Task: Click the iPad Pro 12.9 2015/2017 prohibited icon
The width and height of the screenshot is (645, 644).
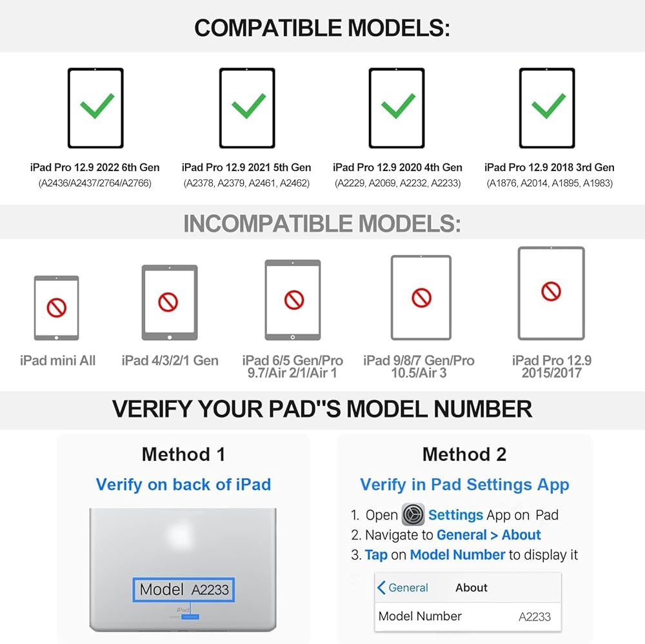Action: [551, 292]
